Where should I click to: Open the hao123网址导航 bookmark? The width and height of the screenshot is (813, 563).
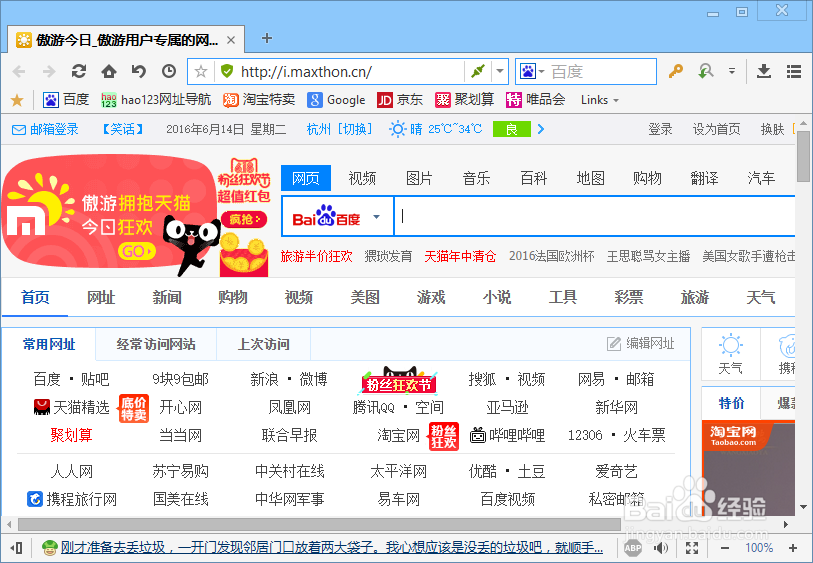point(156,100)
